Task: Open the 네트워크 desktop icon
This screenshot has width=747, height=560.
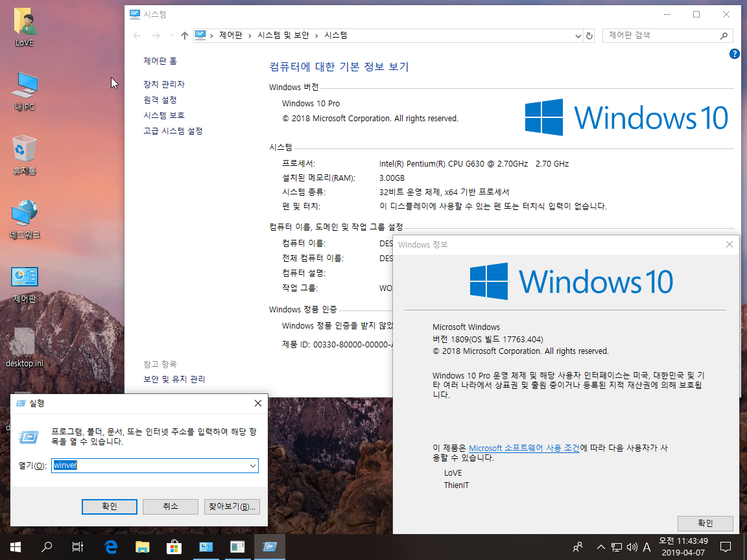Action: click(24, 219)
